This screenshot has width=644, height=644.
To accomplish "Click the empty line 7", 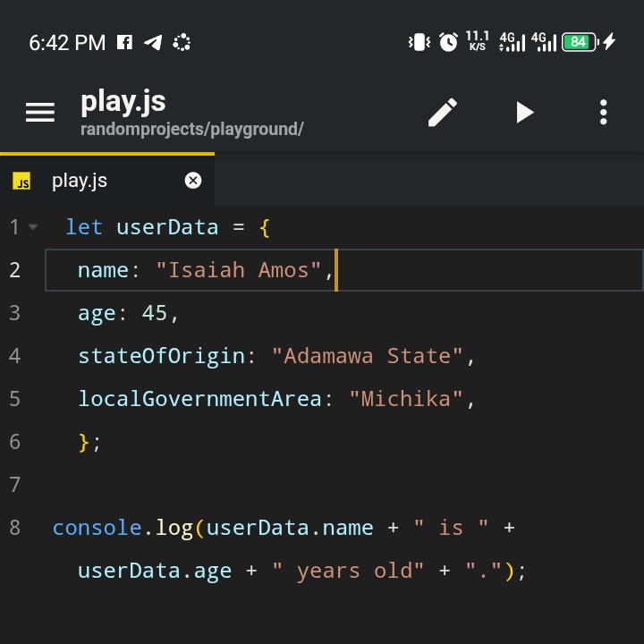I will [x=343, y=485].
